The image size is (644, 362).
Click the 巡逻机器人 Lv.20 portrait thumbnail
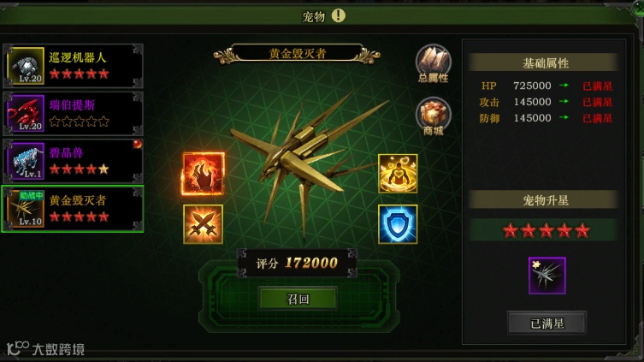tap(26, 66)
